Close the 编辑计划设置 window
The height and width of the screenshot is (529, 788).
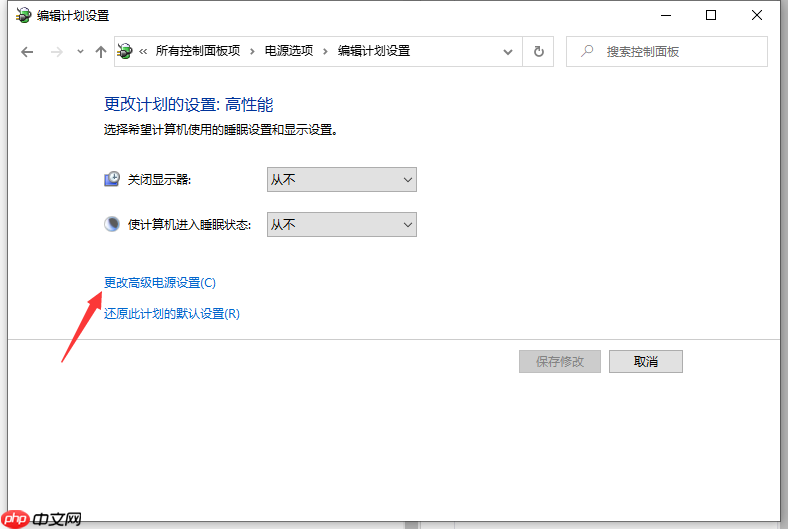pyautogui.click(x=757, y=16)
